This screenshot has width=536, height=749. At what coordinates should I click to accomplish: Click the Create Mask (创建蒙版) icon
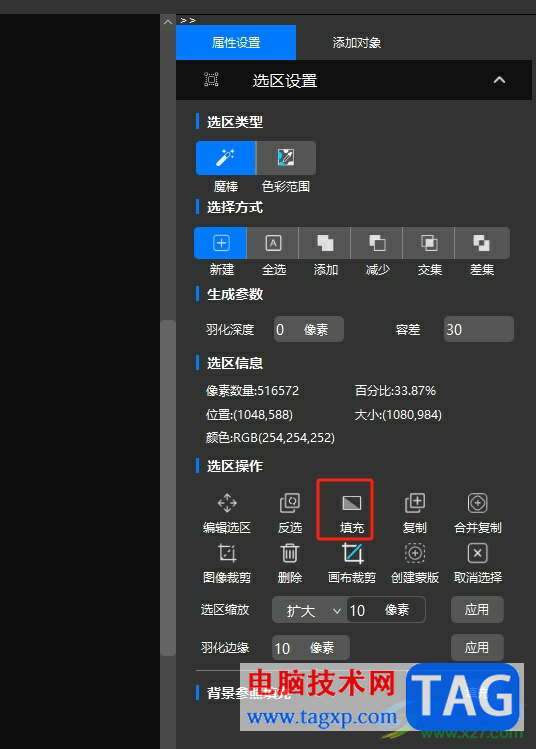pyautogui.click(x=415, y=553)
